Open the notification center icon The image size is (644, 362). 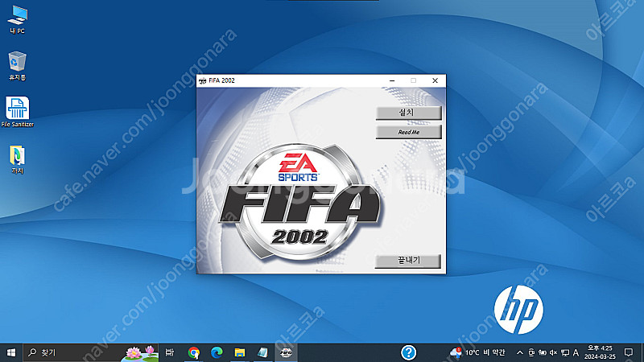(629, 352)
